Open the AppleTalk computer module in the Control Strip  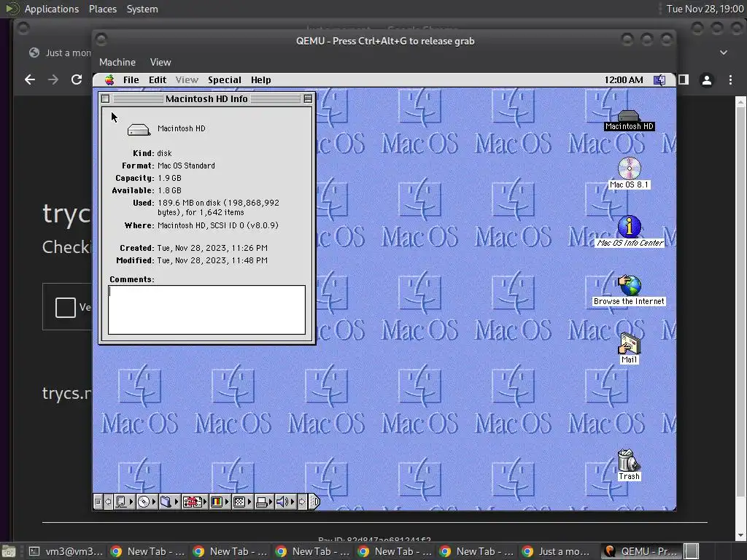[124, 502]
